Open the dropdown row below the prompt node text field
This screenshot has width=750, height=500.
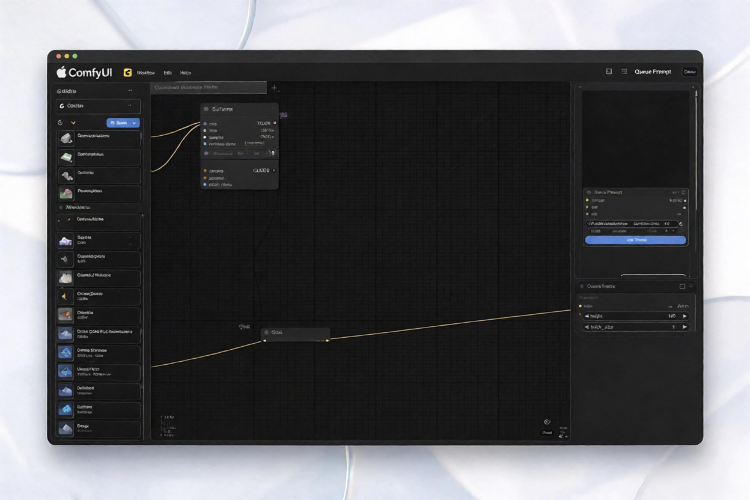pyautogui.click(x=632, y=231)
